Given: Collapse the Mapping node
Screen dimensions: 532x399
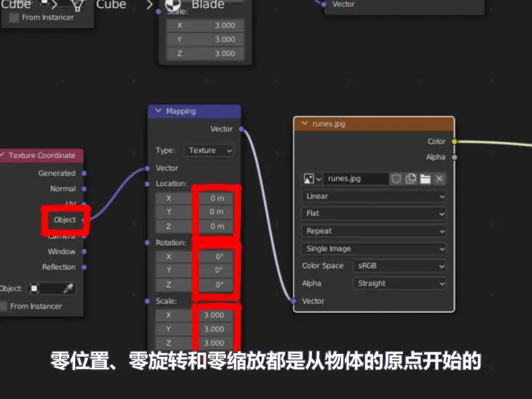Looking at the screenshot, I should [x=158, y=111].
